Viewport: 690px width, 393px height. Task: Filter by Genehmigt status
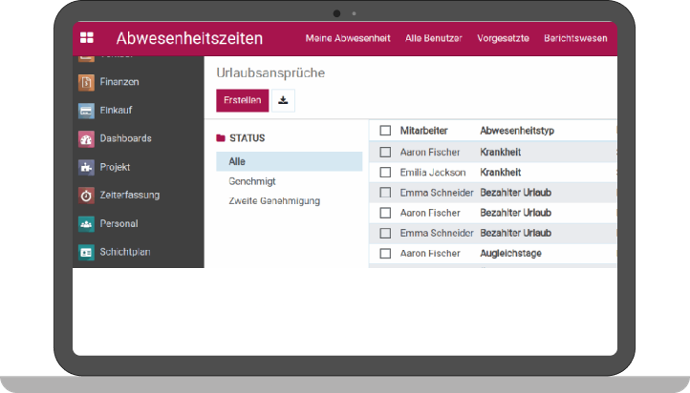[252, 181]
